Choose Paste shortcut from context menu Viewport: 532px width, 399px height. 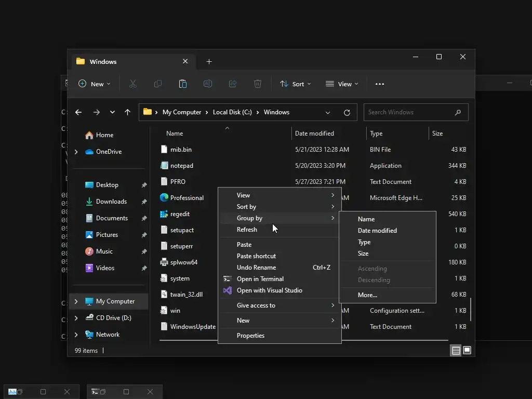point(280,256)
